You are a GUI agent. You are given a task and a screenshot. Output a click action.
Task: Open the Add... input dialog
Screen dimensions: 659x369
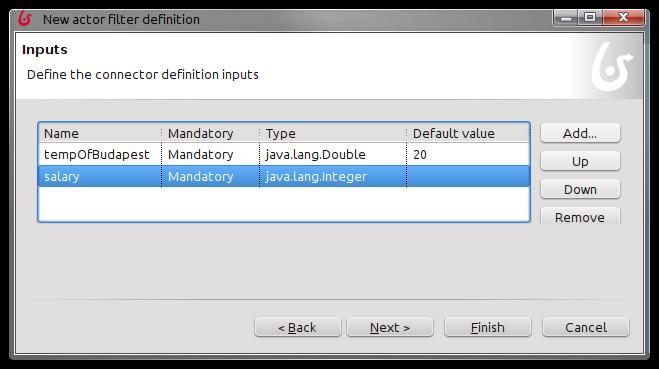[x=580, y=133]
